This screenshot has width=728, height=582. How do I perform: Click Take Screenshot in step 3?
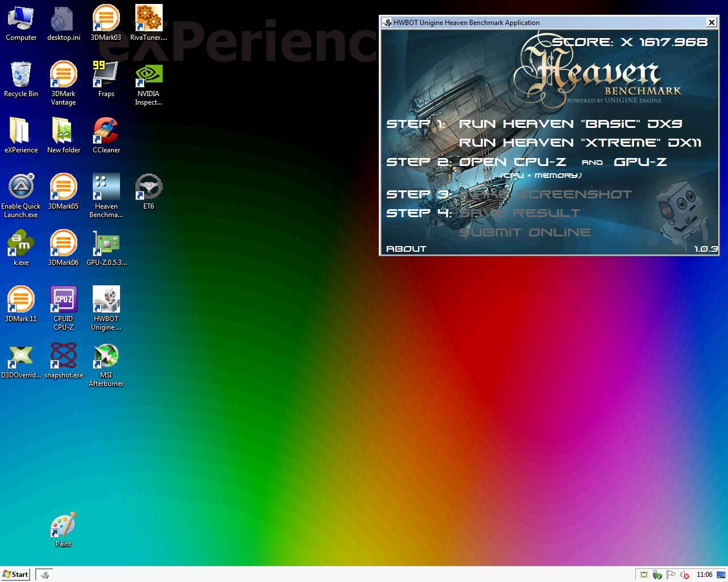[545, 194]
